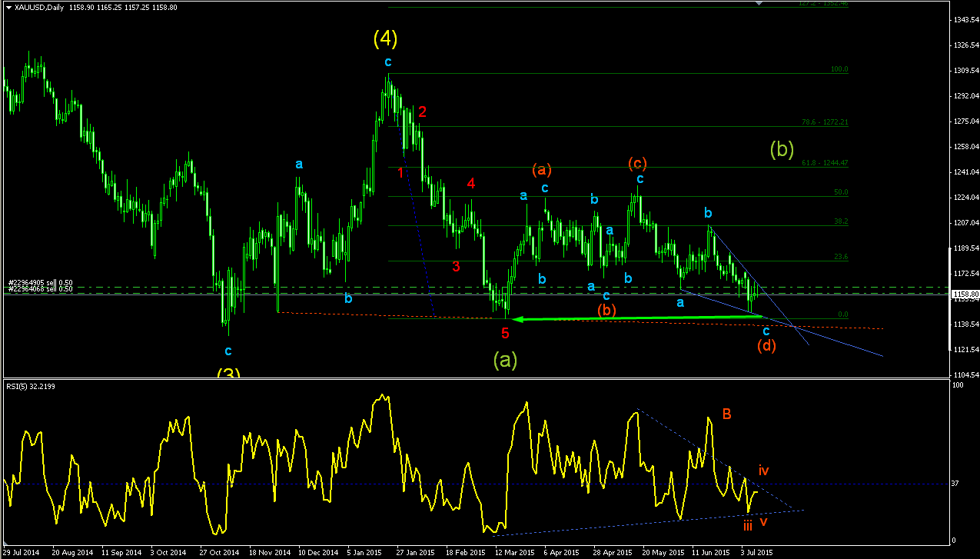Click the 11 Jun 2015 date label
The height and width of the screenshot is (559, 980).
[x=711, y=552]
